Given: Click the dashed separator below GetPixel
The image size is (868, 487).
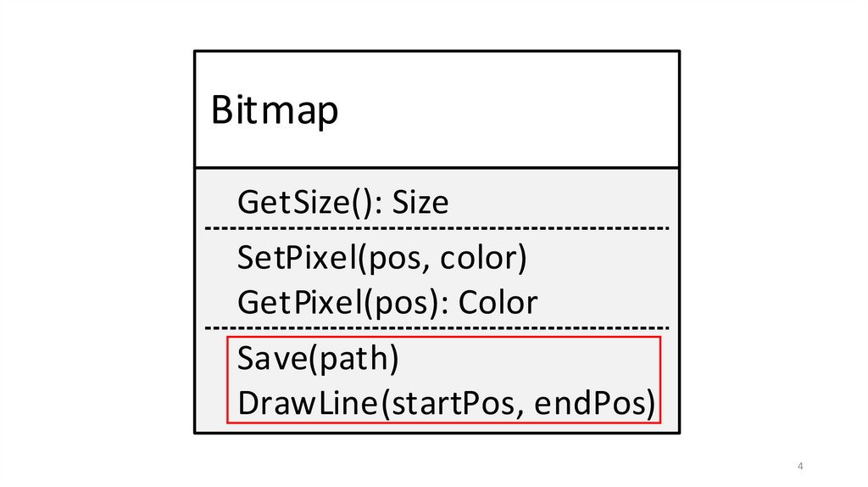Looking at the screenshot, I should coord(437,327).
